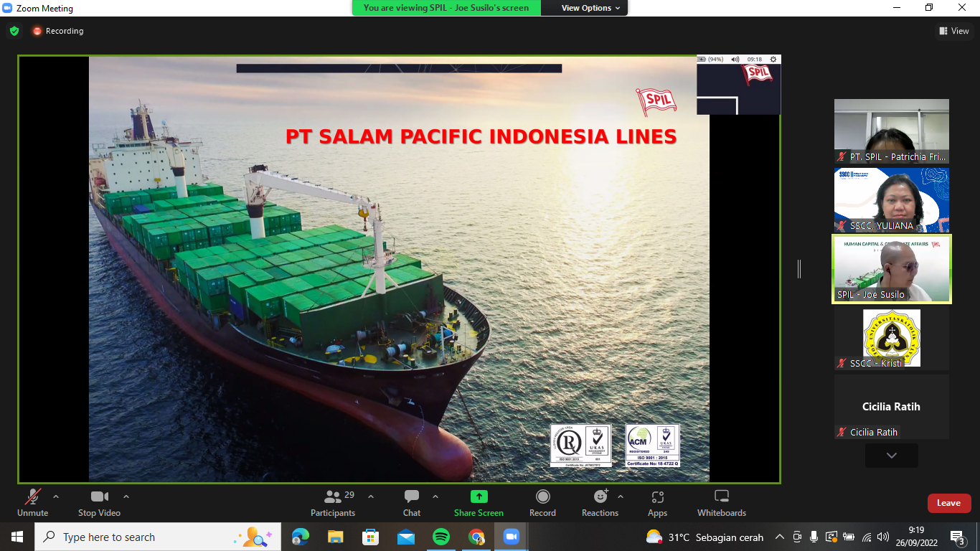
Task: Open the Chat panel
Action: point(412,502)
